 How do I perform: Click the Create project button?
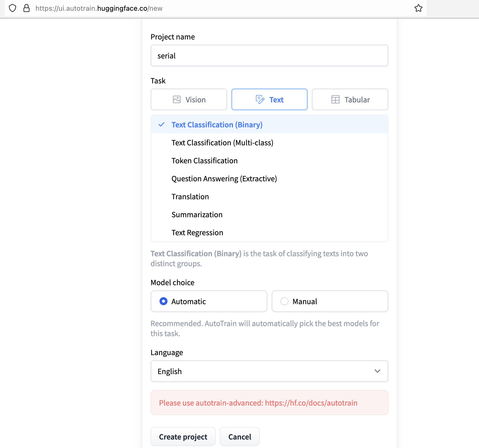tap(183, 437)
